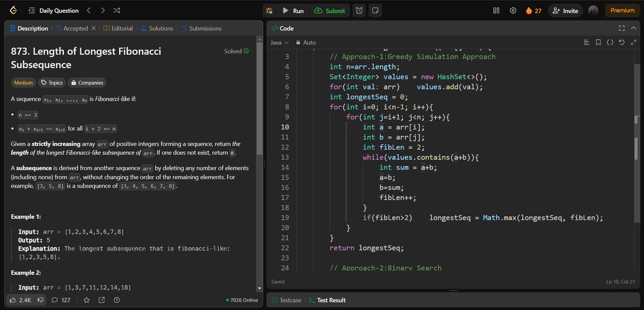Viewport: 644px width, 310px height.
Task: Reset code with the undo arrow icon
Action: click(621, 42)
